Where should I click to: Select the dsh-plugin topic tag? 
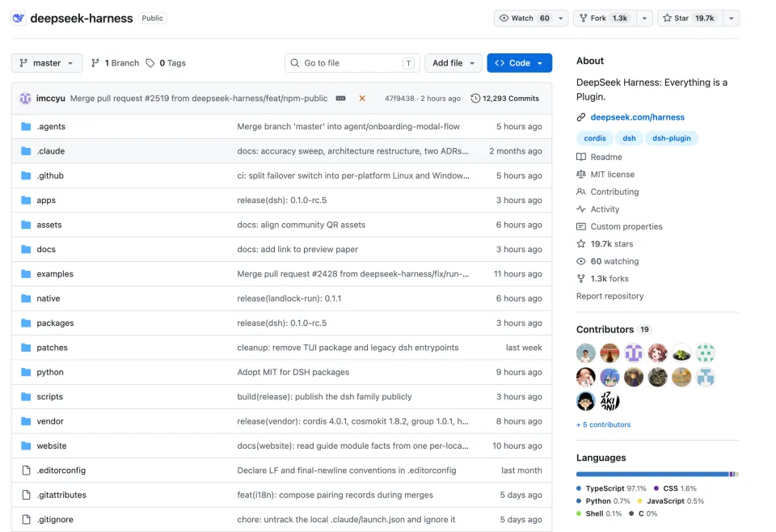(671, 138)
